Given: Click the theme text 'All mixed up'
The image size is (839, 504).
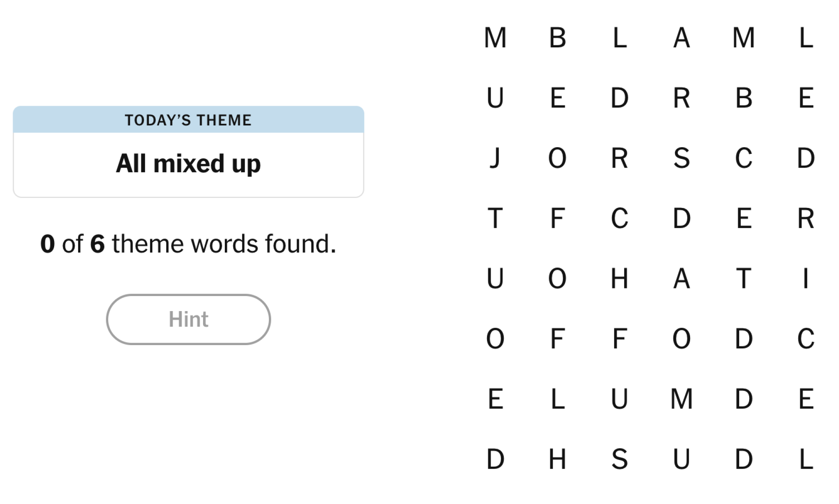Looking at the screenshot, I should tap(188, 163).
